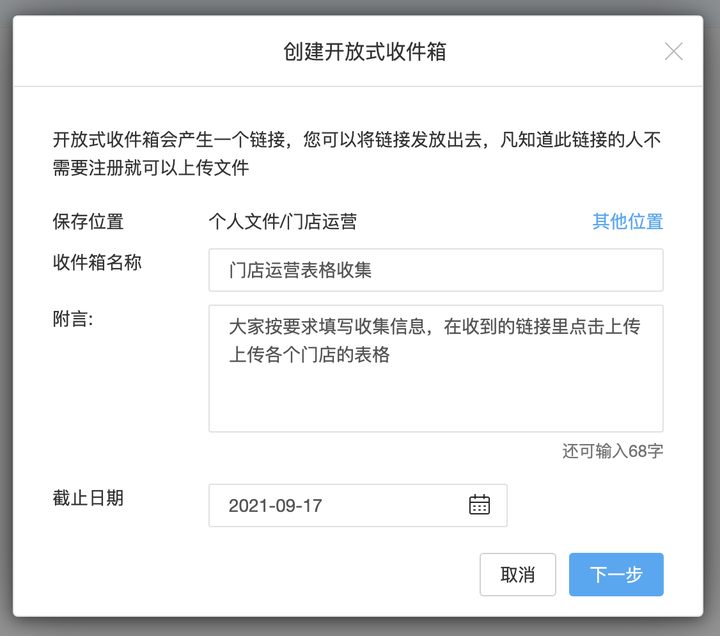Close the 创建开放式收件箱 dialog
This screenshot has height=636, width=720.
(x=674, y=51)
